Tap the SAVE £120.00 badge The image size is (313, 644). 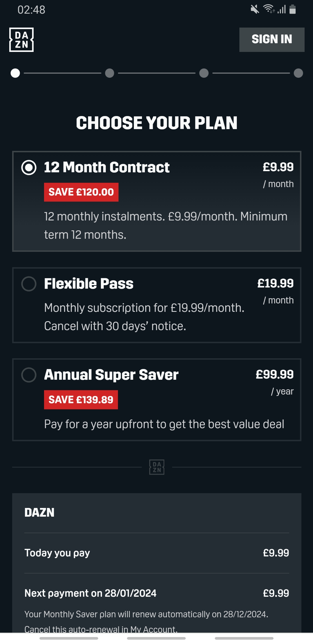(81, 192)
